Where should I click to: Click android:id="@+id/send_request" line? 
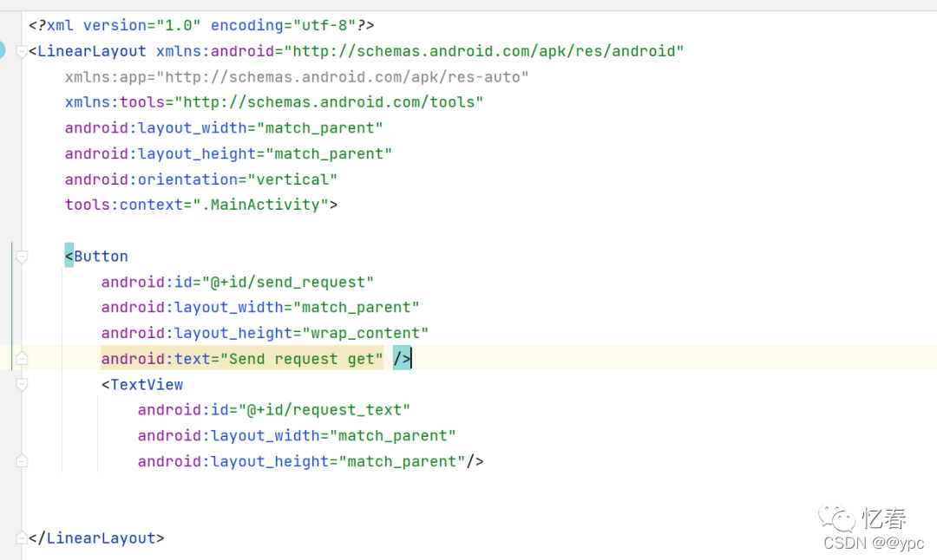tap(237, 282)
